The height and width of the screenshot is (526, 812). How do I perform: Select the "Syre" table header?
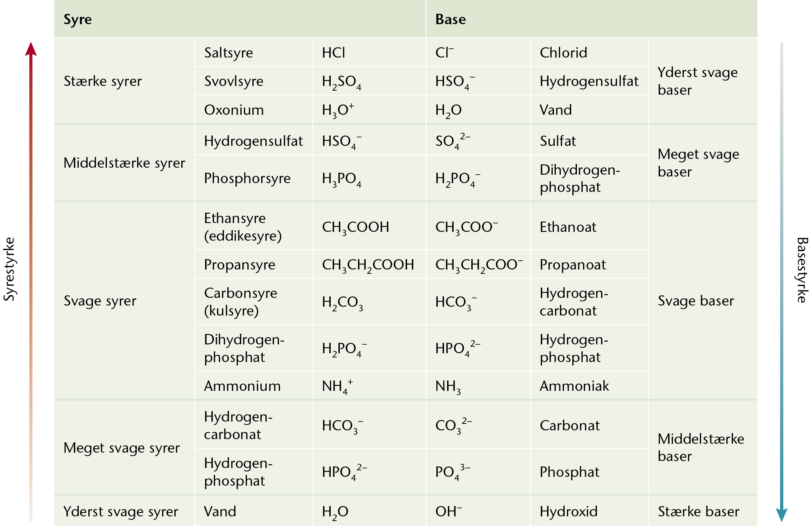(x=78, y=19)
